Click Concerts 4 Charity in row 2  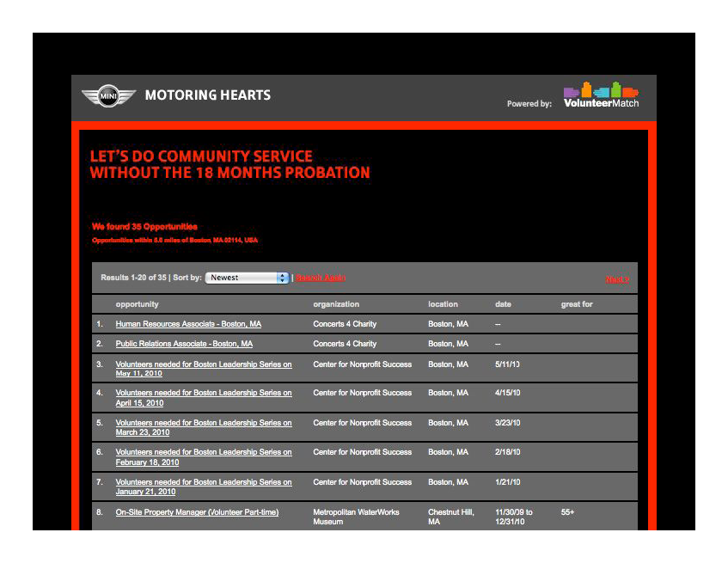345,344
